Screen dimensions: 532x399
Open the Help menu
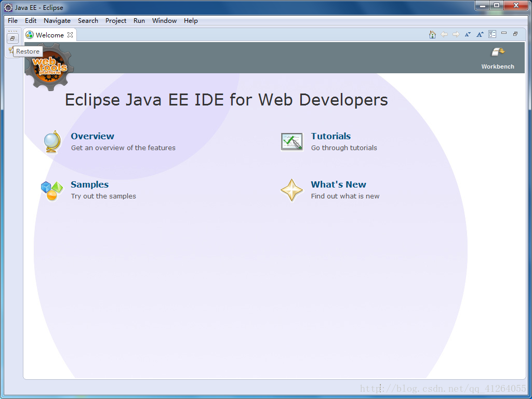point(191,21)
